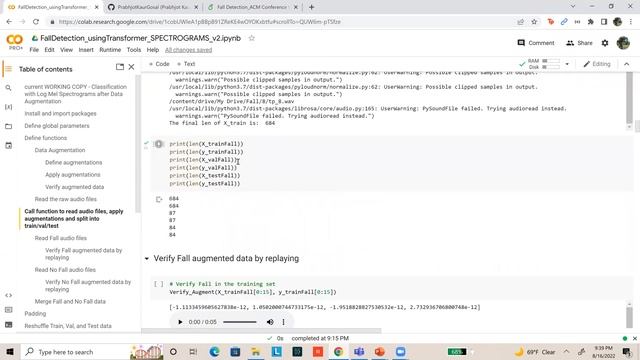Open the File menu
This screenshot has height=360, width=640.
click(34, 50)
